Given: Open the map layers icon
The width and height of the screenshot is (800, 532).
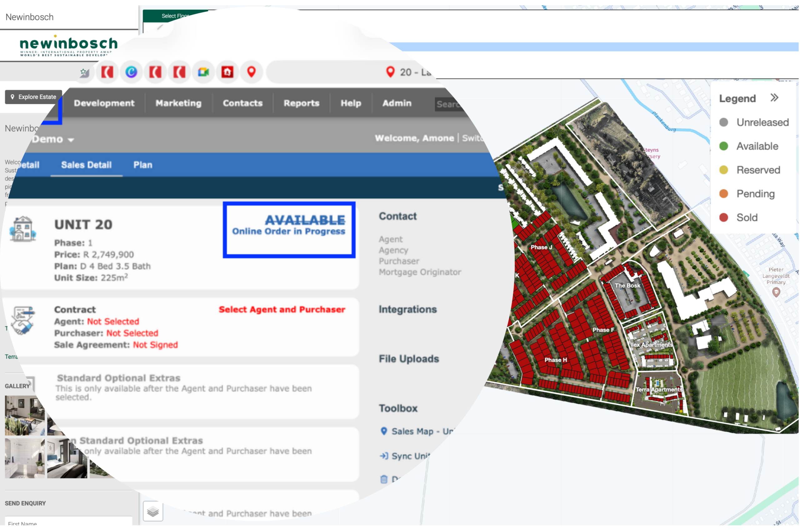Looking at the screenshot, I should 153,512.
